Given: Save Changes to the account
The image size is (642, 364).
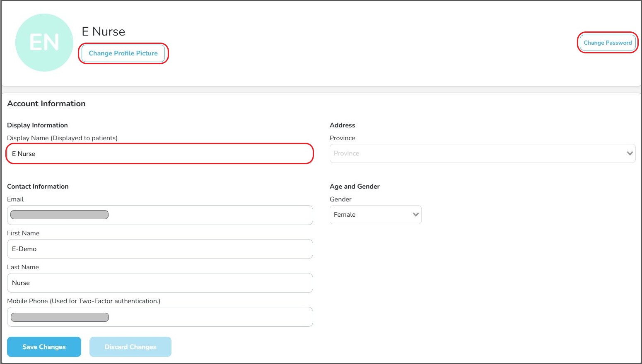Looking at the screenshot, I should click(x=44, y=347).
